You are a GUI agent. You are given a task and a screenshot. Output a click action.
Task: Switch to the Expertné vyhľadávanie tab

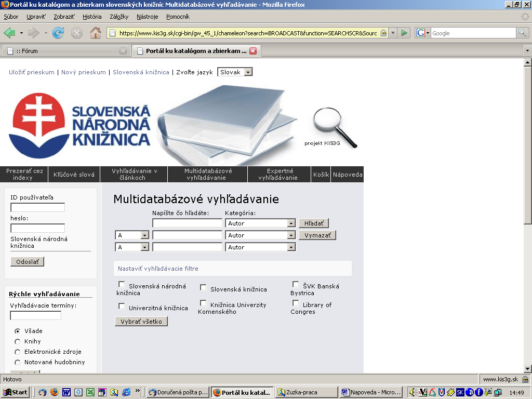click(280, 174)
